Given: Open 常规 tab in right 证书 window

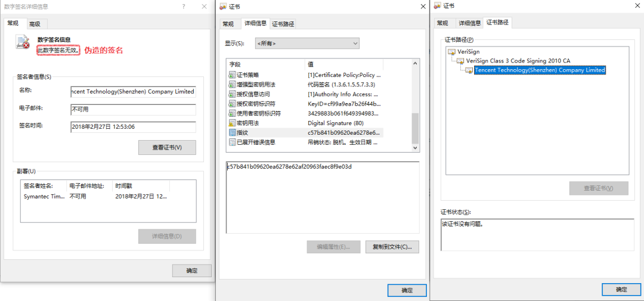Looking at the screenshot, I should [x=442, y=23].
